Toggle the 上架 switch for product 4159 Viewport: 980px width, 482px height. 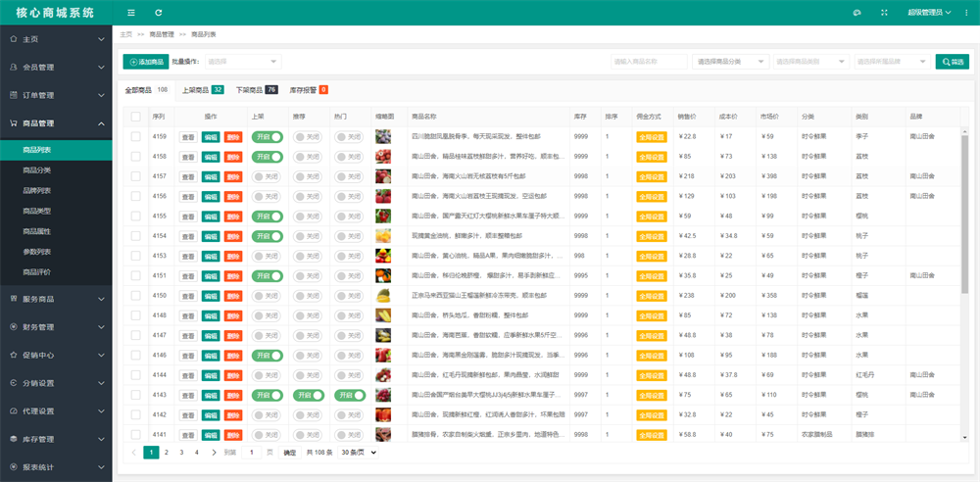click(x=267, y=136)
